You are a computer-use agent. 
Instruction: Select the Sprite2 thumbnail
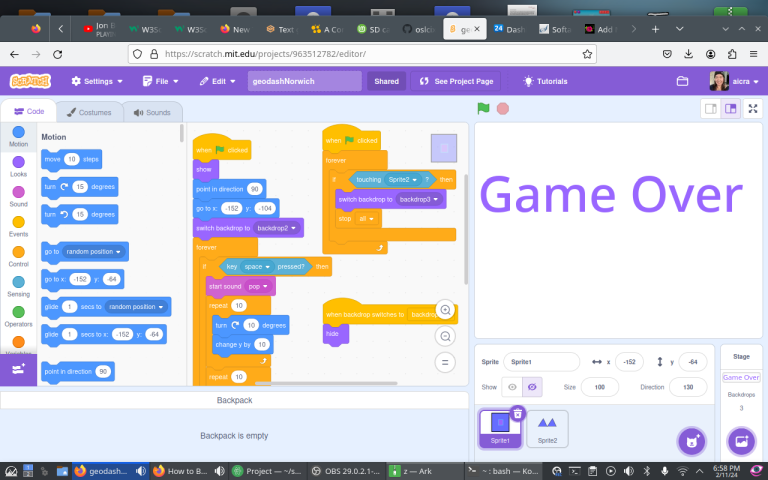pyautogui.click(x=547, y=428)
